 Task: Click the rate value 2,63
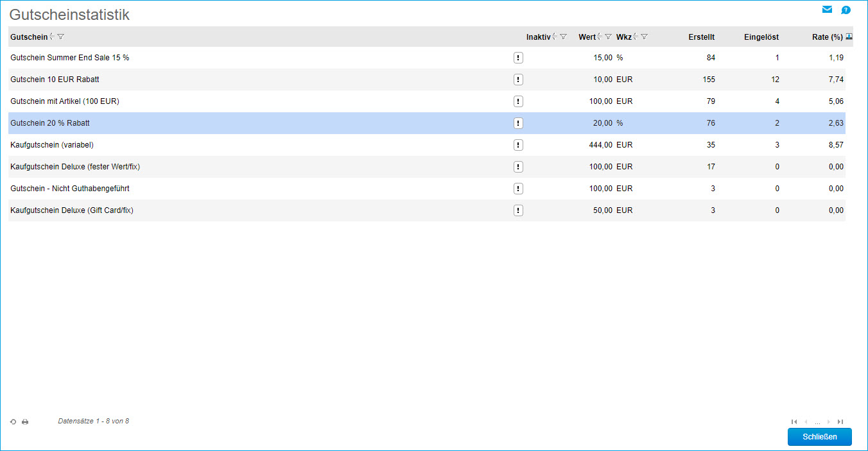coord(836,123)
